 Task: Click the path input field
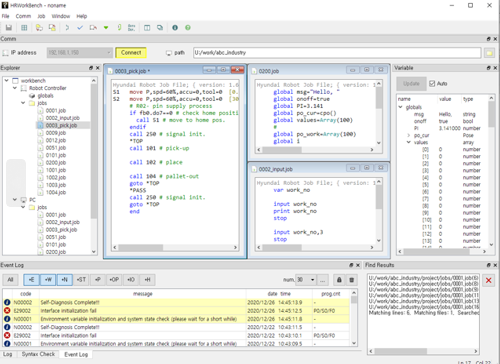tap(337, 53)
